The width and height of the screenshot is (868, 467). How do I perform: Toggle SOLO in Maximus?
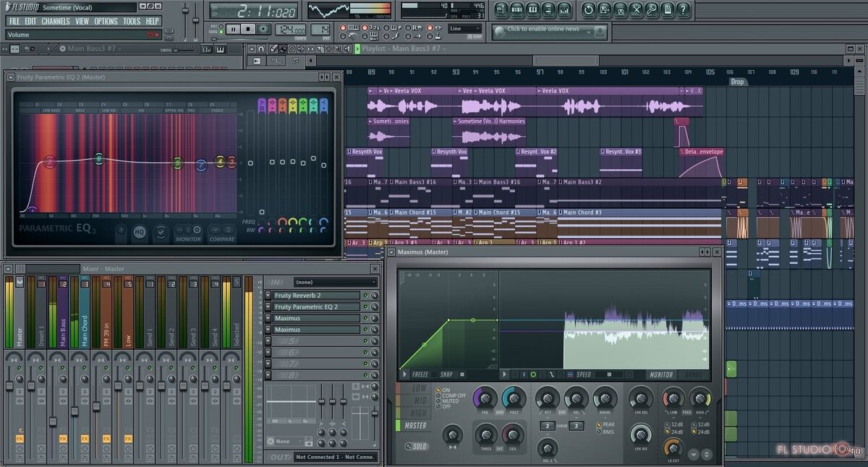(417, 447)
